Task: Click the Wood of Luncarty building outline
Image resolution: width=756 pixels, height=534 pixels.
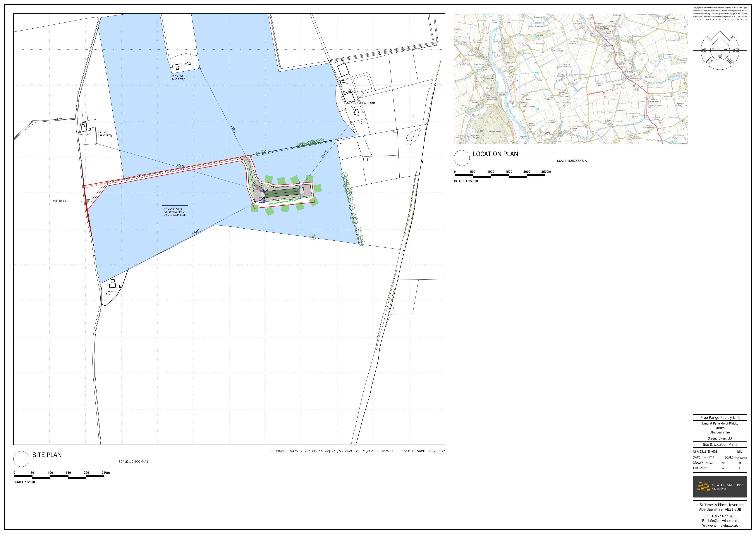Action: click(x=178, y=66)
